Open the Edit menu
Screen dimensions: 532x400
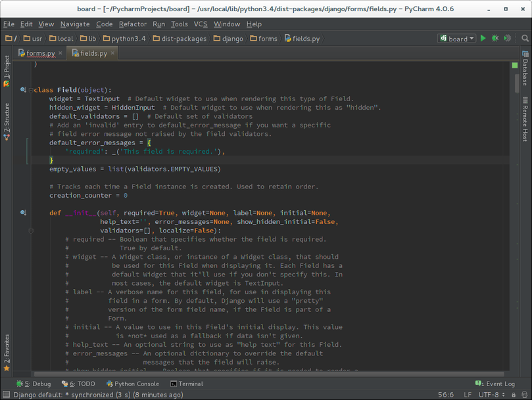click(26, 24)
